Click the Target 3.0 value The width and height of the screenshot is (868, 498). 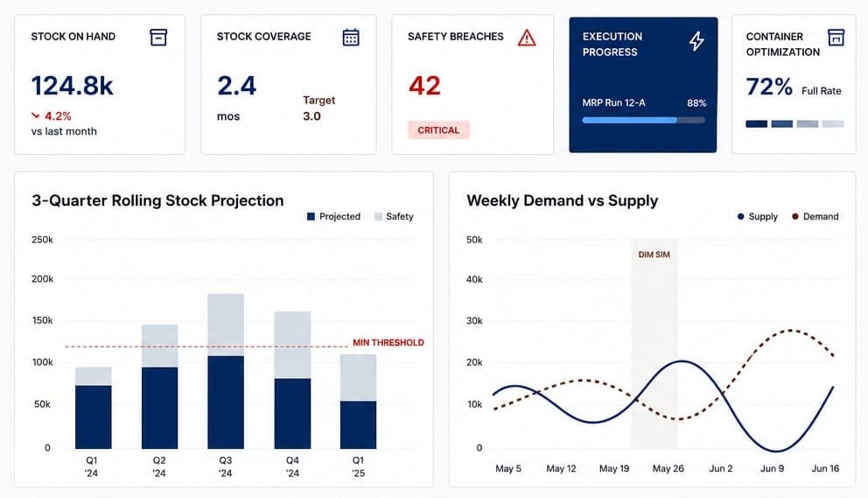pos(311,116)
